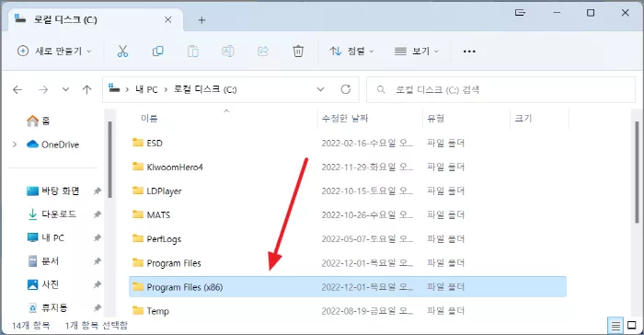Select the ESD folder
Viewport: 644px width, 335px height.
click(348, 143)
